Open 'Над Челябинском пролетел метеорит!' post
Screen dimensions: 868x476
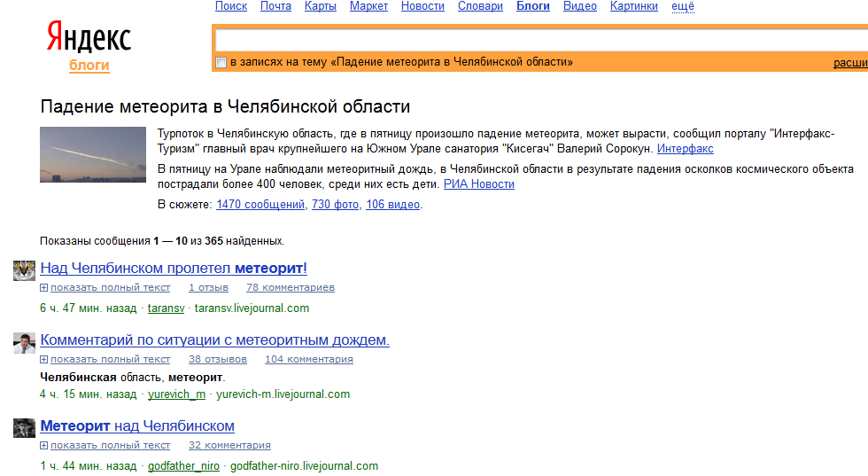[x=174, y=268]
